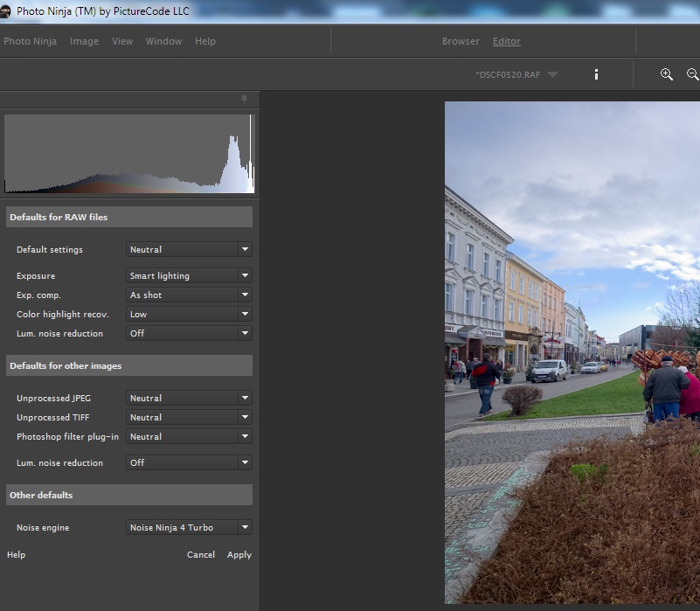Open the Default settings dropdown
700x611 pixels.
[x=189, y=250]
